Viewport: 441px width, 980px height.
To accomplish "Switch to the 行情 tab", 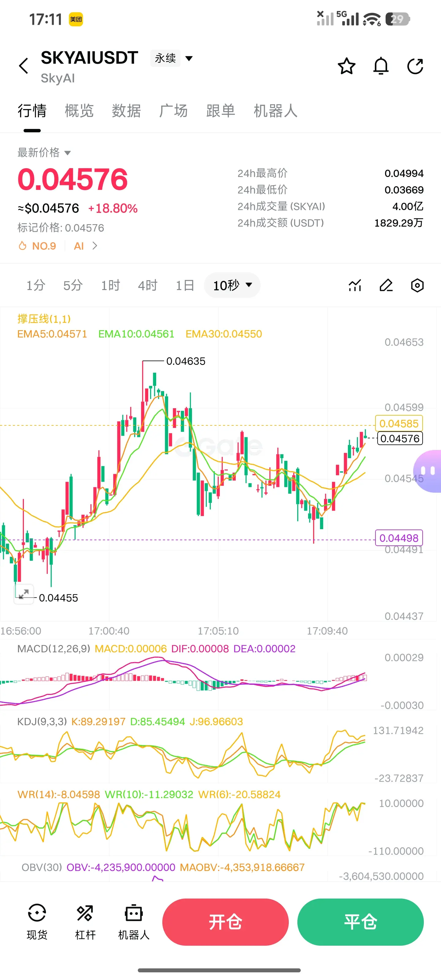I will click(32, 111).
